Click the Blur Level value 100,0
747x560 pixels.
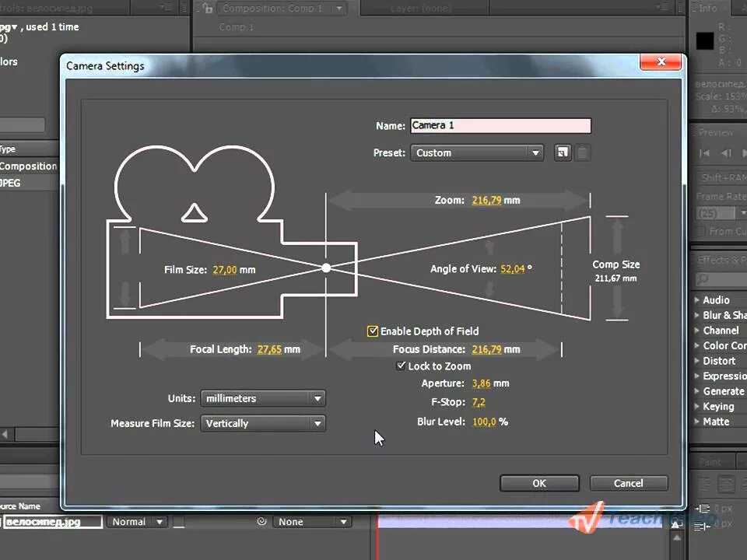484,422
